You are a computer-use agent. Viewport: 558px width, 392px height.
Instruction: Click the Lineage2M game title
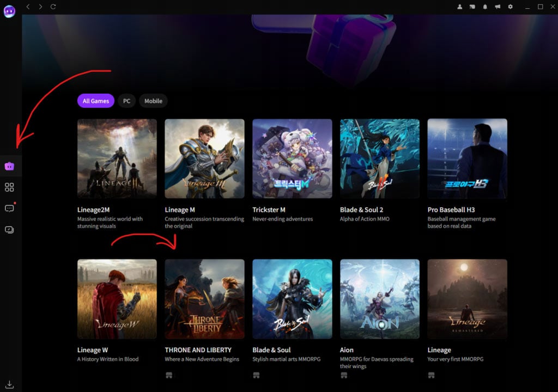click(x=93, y=210)
